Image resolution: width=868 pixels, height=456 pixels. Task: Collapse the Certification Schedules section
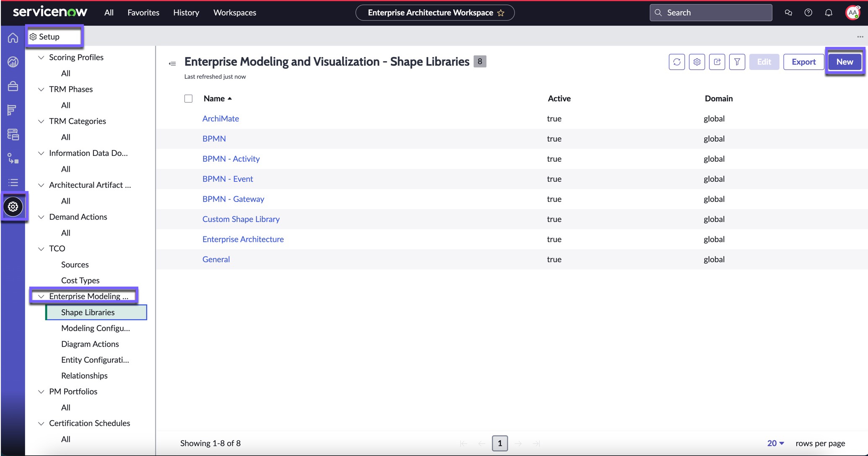[x=41, y=424]
